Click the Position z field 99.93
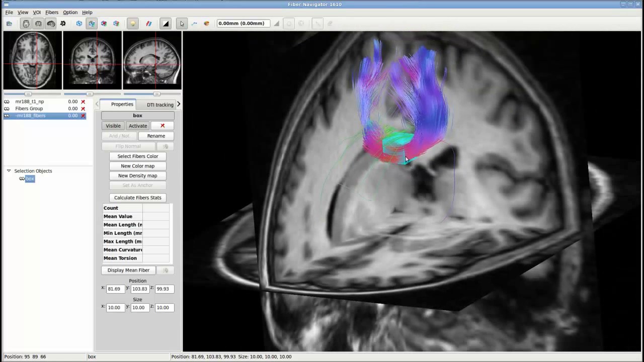This screenshot has height=362, width=644. (x=164, y=289)
